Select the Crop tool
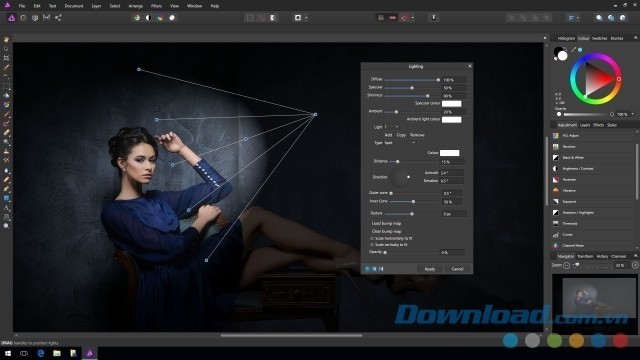Image resolution: width=640 pixels, height=360 pixels. (6, 58)
